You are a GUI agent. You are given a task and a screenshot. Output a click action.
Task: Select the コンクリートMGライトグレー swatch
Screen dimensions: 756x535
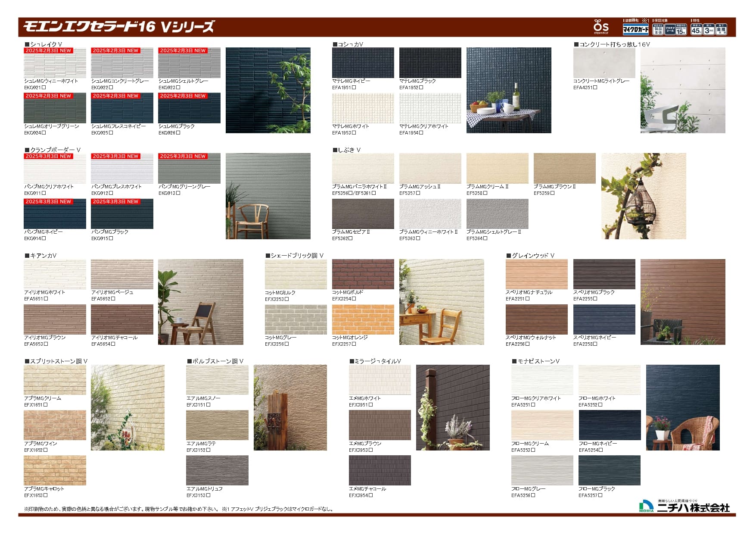click(604, 63)
